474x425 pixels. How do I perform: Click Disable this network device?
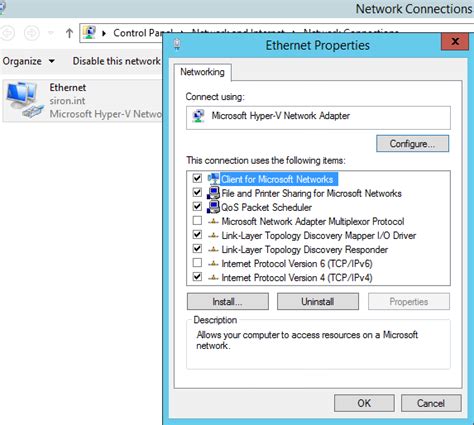117,61
